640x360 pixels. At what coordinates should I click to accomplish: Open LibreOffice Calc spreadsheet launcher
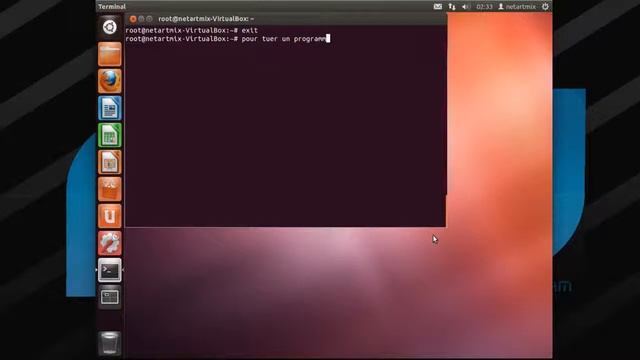[x=109, y=135]
